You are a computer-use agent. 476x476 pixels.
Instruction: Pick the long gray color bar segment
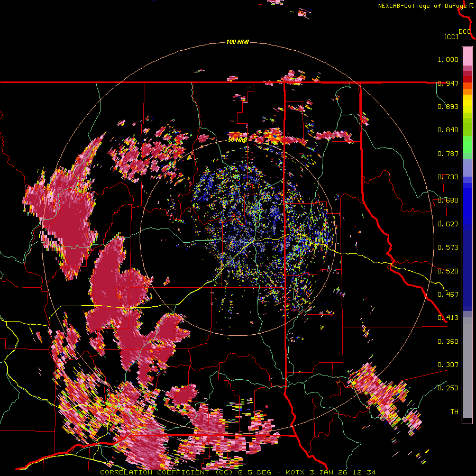coord(467,368)
